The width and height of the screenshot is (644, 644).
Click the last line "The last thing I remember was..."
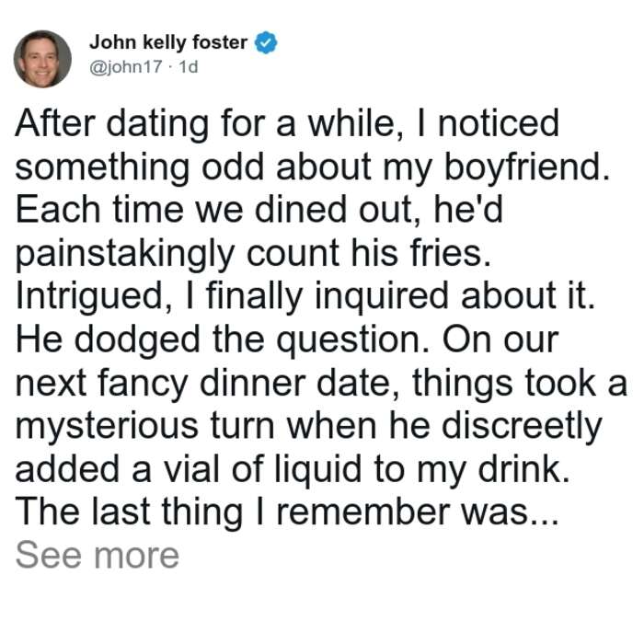[x=287, y=512]
